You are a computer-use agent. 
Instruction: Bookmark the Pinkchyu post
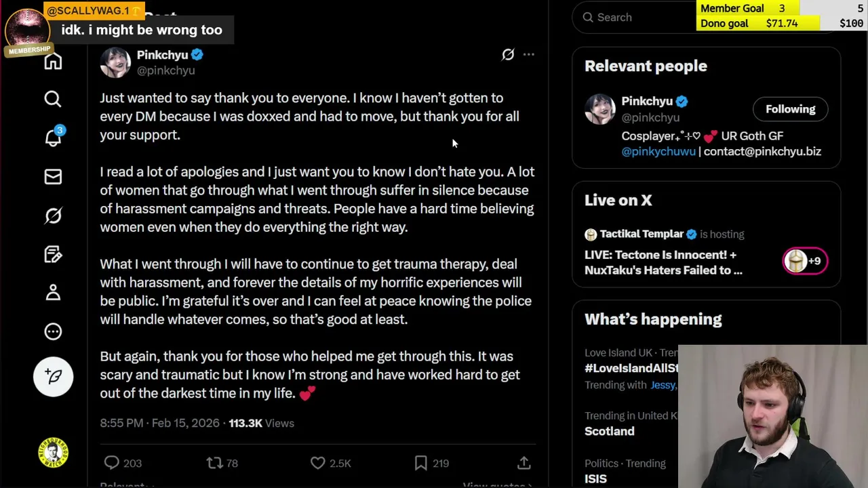[x=421, y=463]
